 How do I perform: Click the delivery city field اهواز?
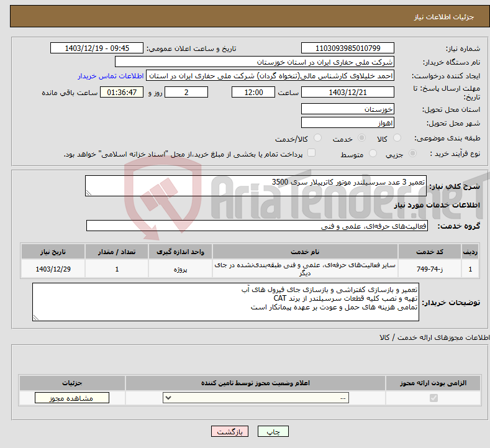[348, 122]
